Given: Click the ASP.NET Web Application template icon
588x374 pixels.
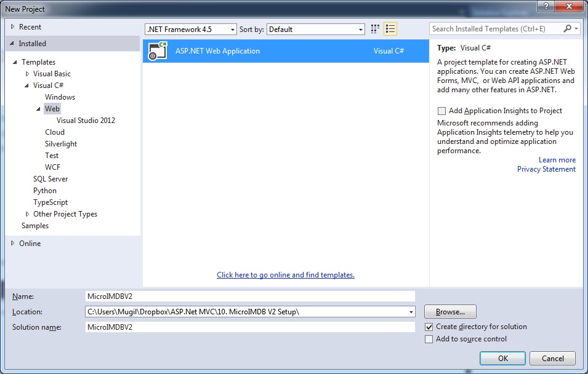Looking at the screenshot, I should tap(158, 50).
